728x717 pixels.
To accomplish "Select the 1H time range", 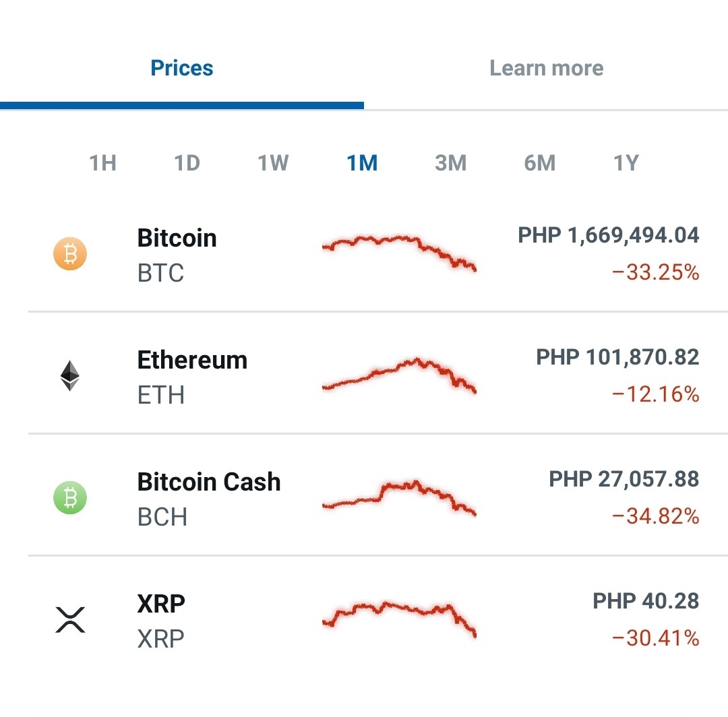I will click(102, 163).
